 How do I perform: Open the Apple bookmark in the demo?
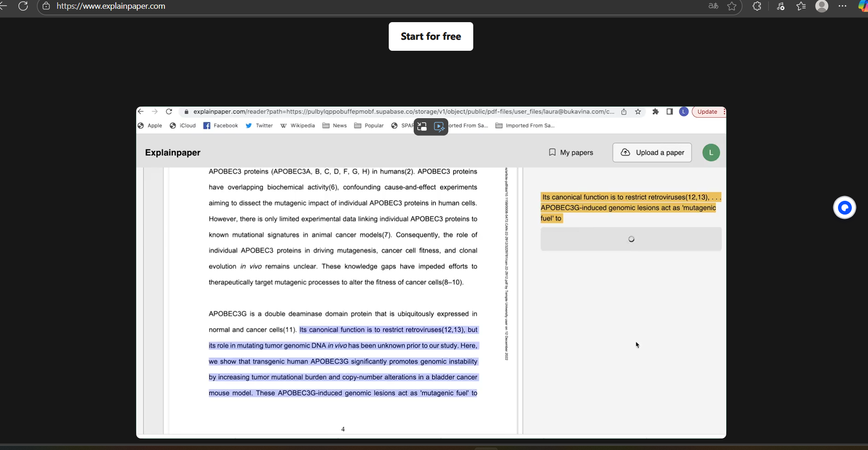pos(150,126)
